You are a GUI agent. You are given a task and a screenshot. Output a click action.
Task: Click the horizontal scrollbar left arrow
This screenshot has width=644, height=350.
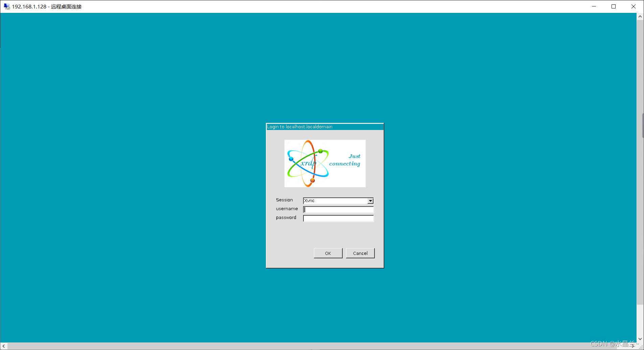pyautogui.click(x=4, y=346)
